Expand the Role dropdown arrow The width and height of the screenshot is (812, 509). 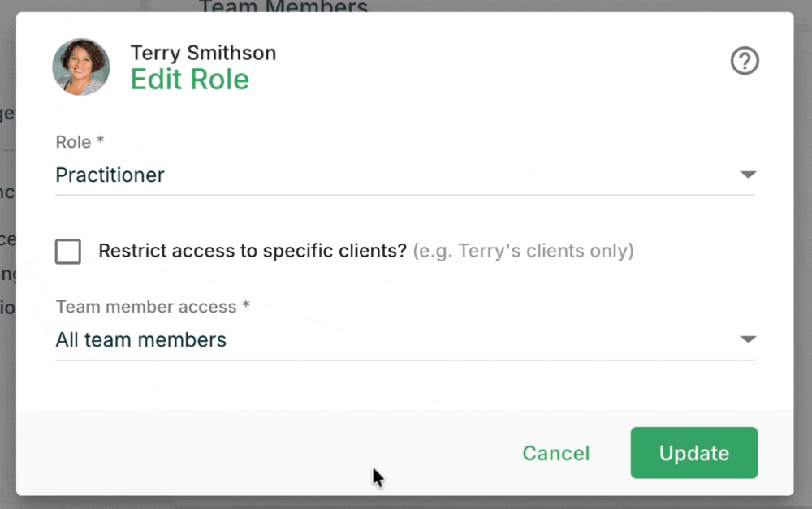point(748,175)
